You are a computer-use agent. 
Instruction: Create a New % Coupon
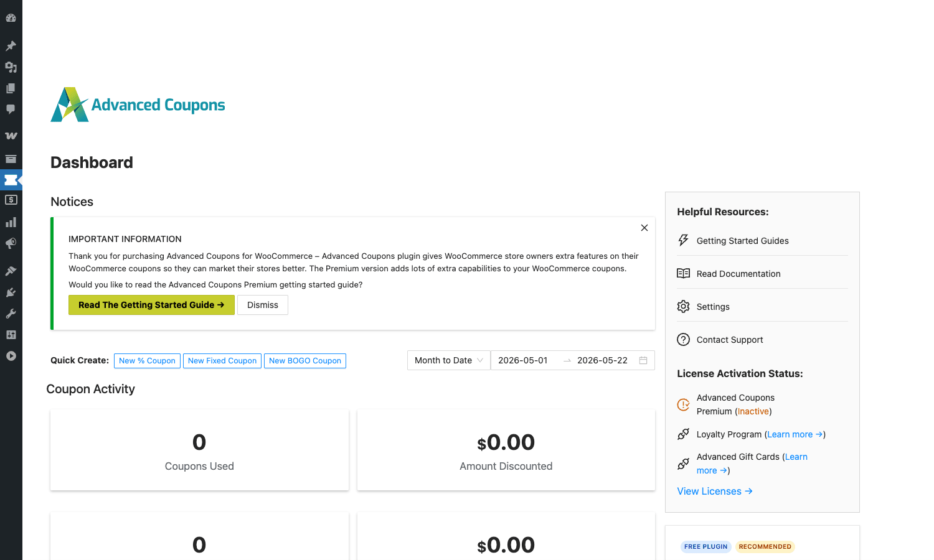pos(147,361)
